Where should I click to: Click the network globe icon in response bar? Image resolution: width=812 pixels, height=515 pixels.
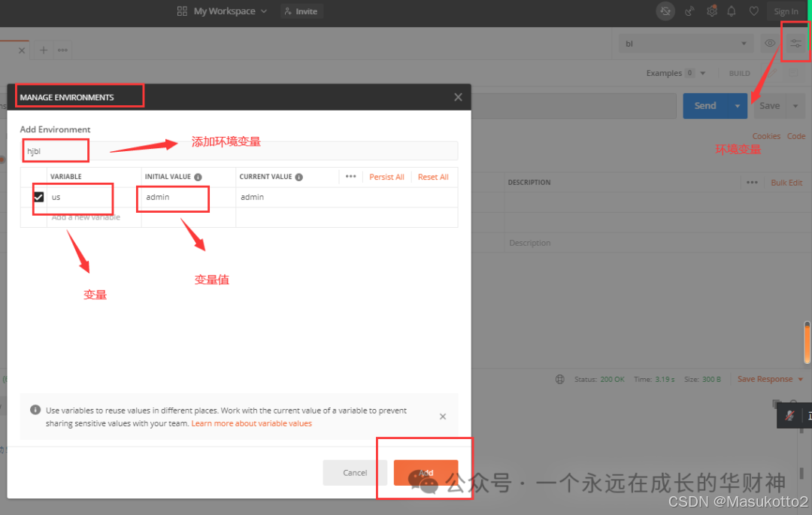(x=560, y=380)
